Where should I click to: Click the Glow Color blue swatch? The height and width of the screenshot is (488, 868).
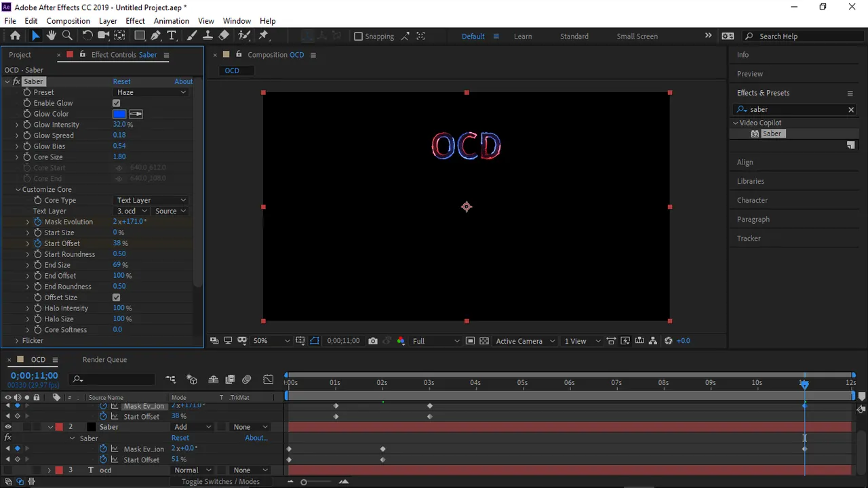[119, 114]
